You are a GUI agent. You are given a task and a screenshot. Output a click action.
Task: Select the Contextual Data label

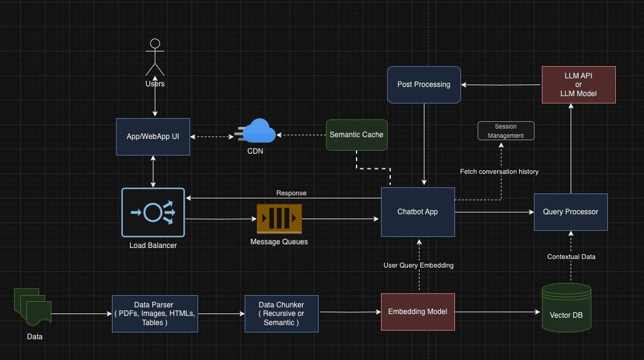(x=571, y=257)
